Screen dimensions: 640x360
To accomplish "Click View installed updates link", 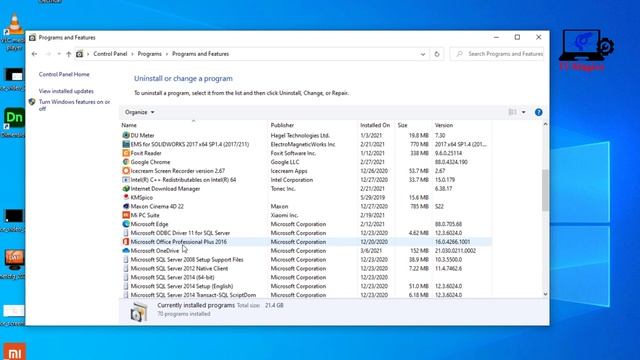I will click(x=66, y=91).
